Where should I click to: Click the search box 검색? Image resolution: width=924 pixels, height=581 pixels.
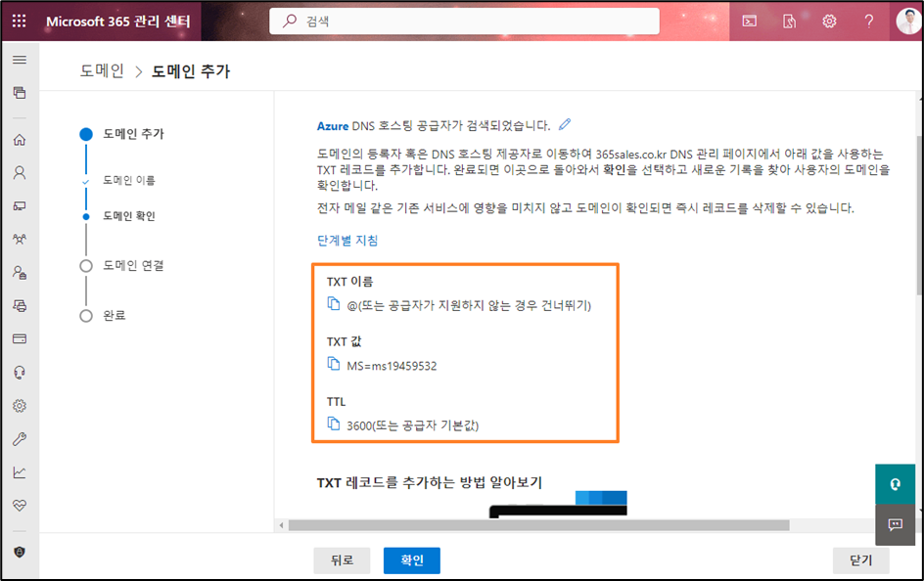(x=464, y=22)
